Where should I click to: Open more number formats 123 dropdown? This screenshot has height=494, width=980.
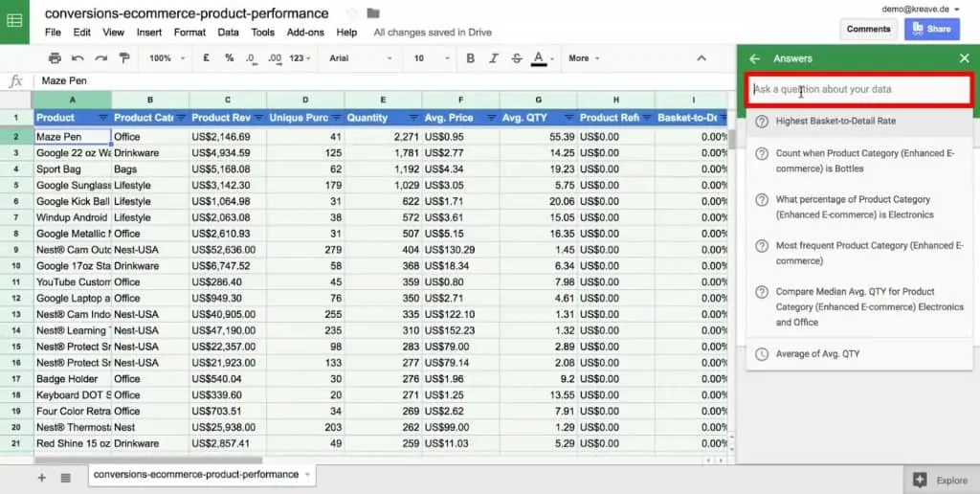300,58
